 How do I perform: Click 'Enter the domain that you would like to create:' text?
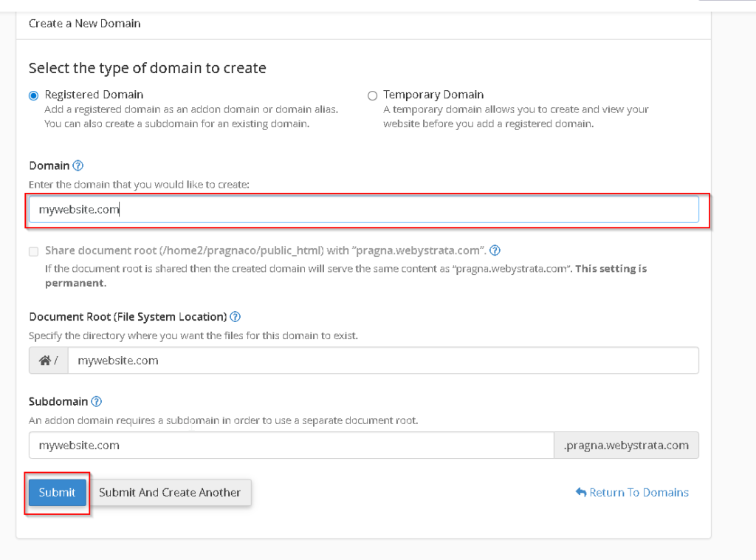click(139, 185)
